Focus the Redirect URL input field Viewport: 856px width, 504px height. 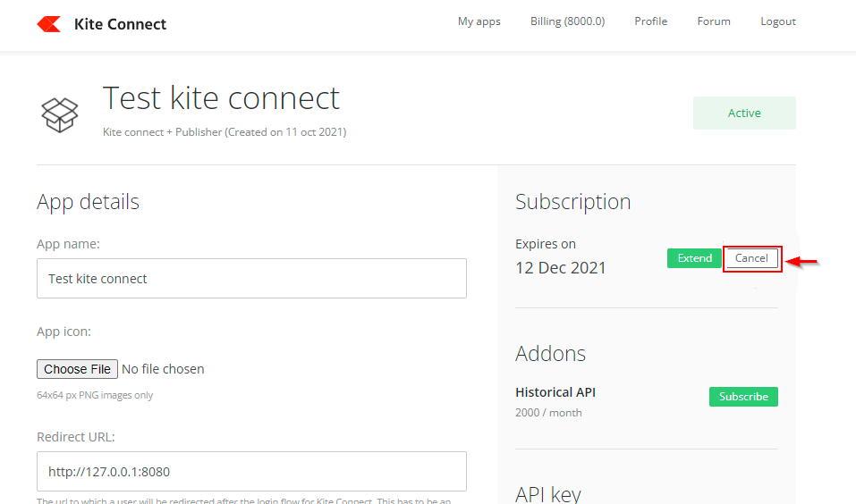(251, 471)
